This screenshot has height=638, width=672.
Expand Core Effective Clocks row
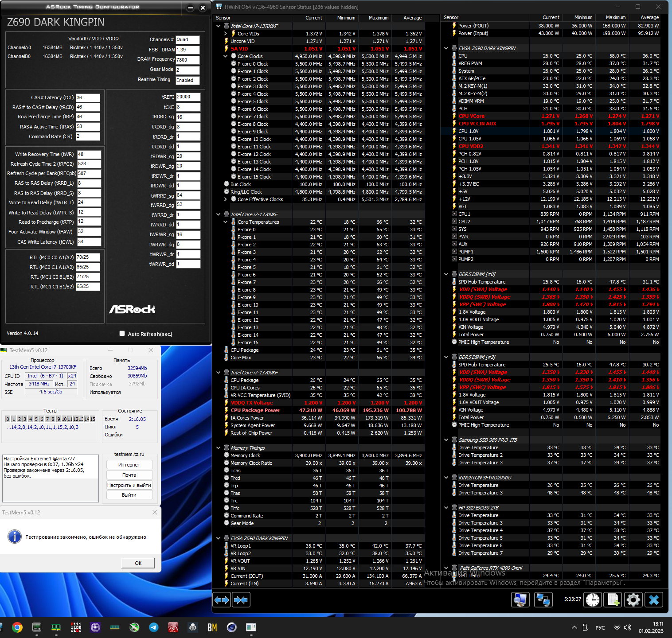(225, 199)
